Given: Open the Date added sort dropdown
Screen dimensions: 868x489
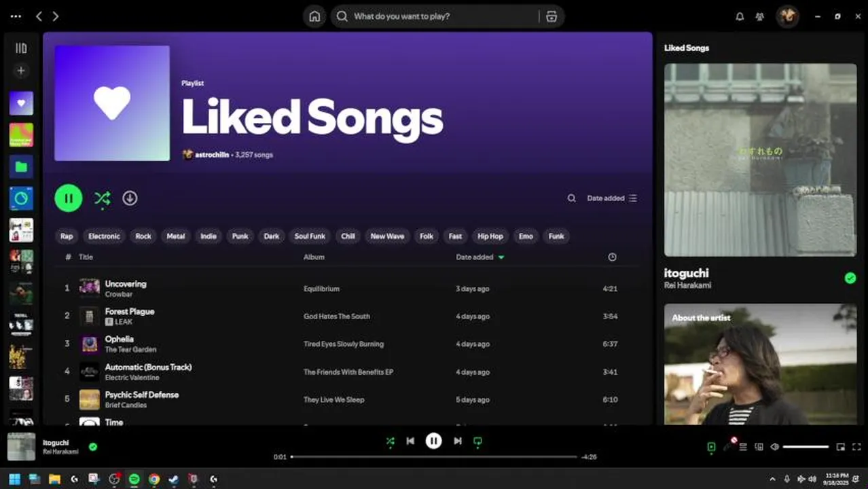Looking at the screenshot, I should tap(612, 198).
